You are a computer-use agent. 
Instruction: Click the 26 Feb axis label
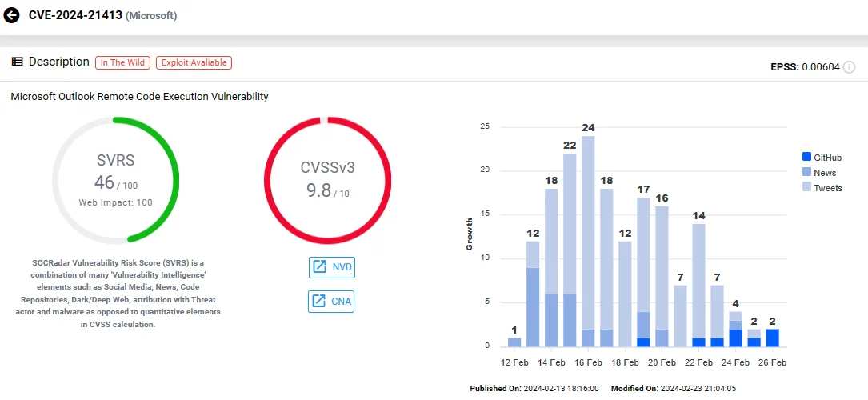[772, 363]
